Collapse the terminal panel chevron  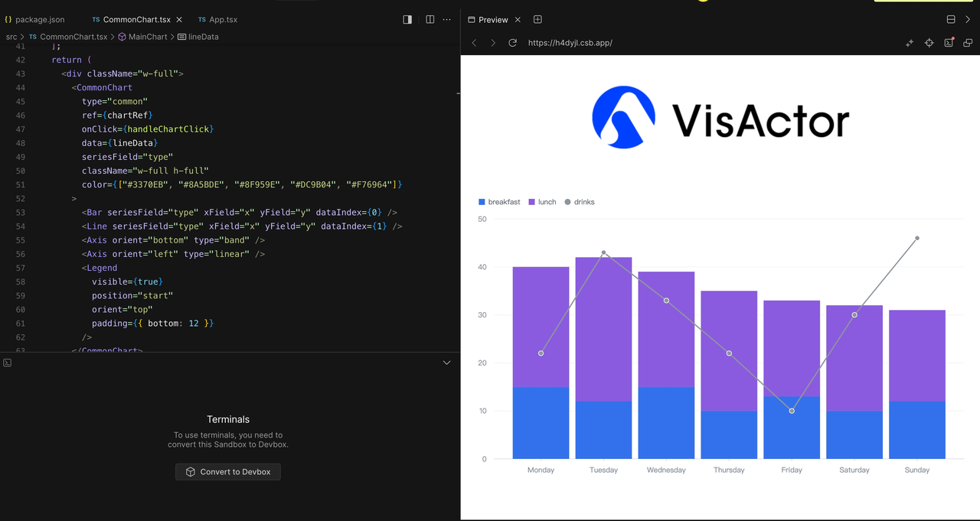coord(447,363)
